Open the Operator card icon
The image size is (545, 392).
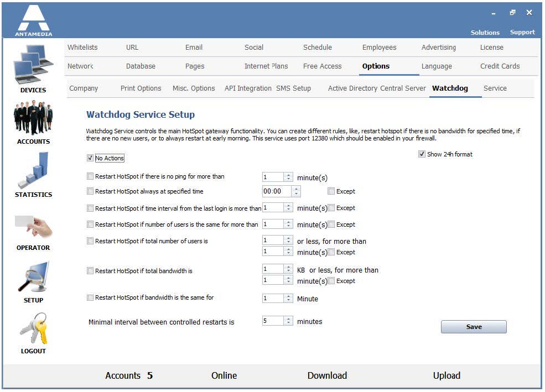click(x=33, y=227)
